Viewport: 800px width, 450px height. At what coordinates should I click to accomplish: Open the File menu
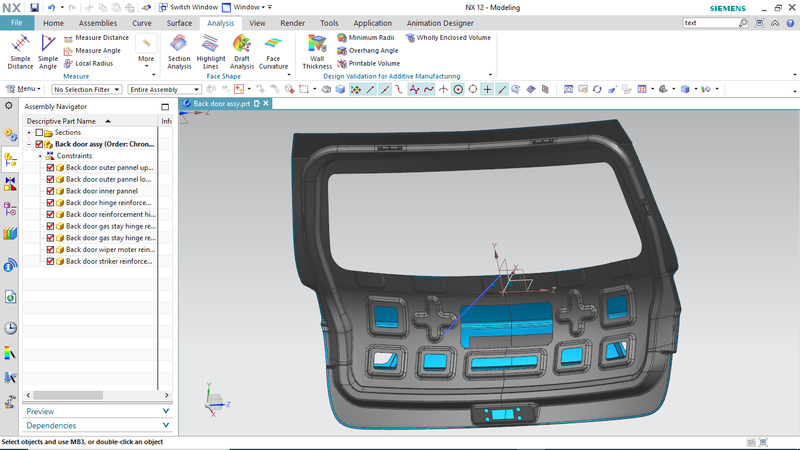17,22
